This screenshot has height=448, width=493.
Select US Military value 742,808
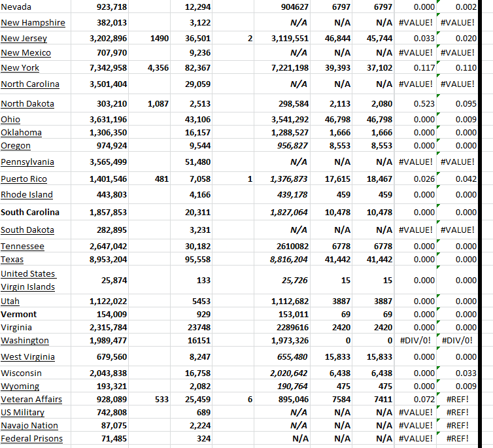pyautogui.click(x=99, y=413)
